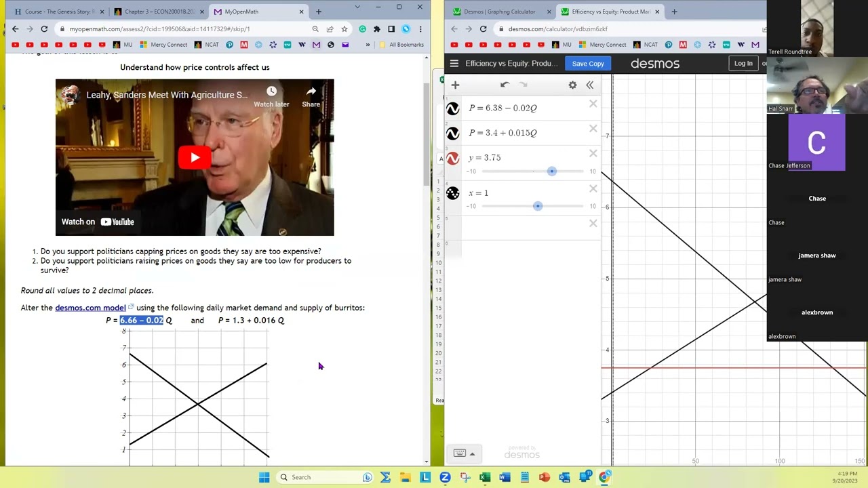Viewport: 868px width, 488px height.
Task: Bookmark the MyOpenMath page with star
Action: click(344, 29)
